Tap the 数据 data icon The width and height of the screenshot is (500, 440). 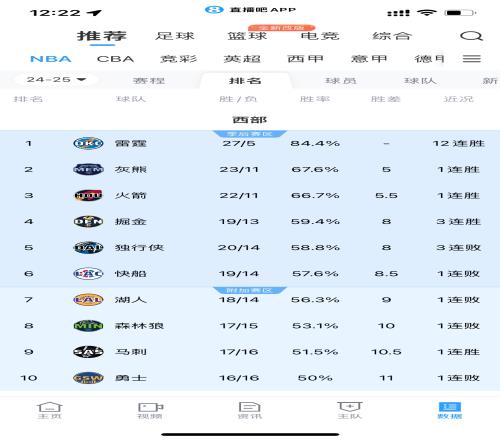450,410
